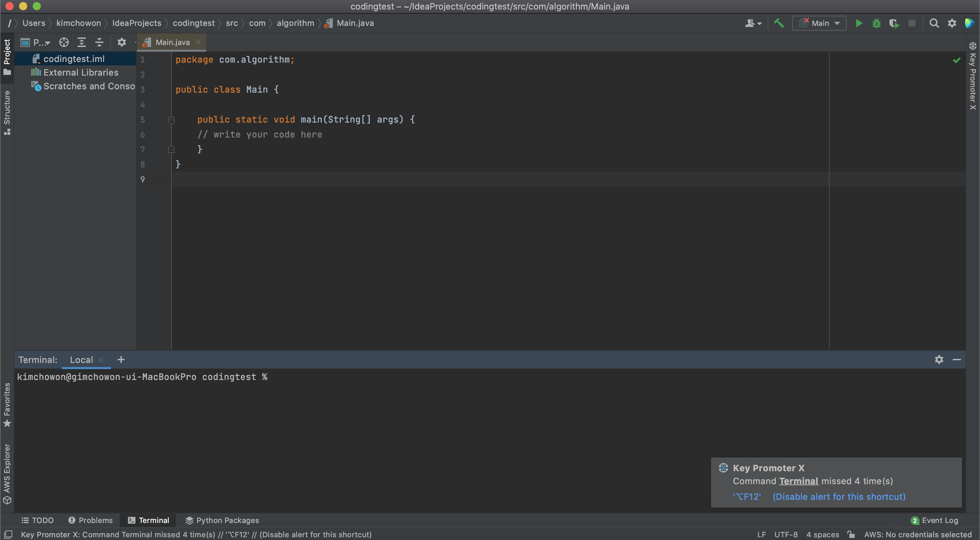Open Search Everywhere magnifier icon
This screenshot has width=980, height=540.
[x=934, y=23]
